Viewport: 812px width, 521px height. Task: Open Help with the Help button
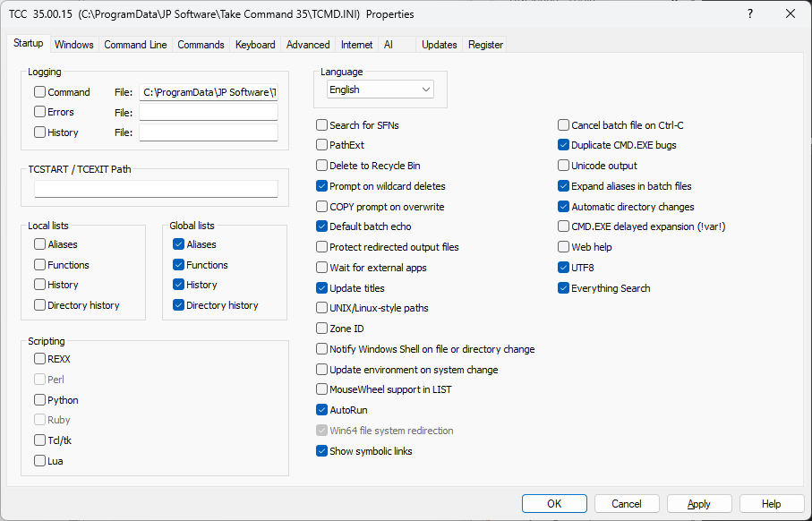click(772, 504)
